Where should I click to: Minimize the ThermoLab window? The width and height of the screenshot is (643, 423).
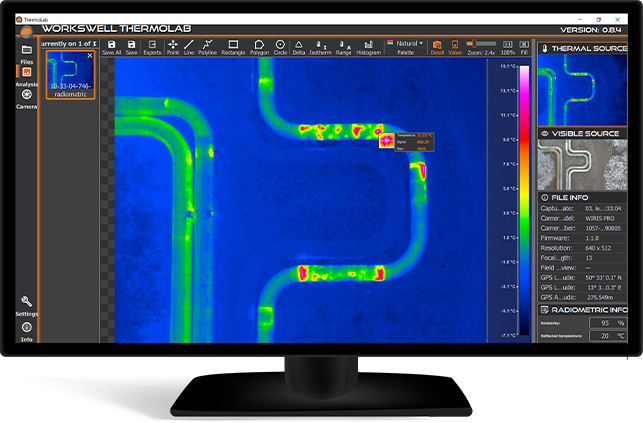[580, 19]
